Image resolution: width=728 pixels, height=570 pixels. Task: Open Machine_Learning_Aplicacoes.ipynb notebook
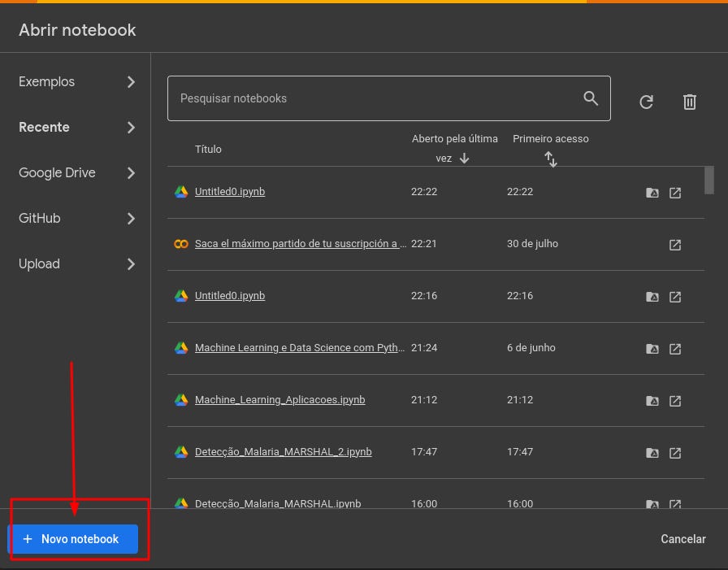pyautogui.click(x=280, y=399)
